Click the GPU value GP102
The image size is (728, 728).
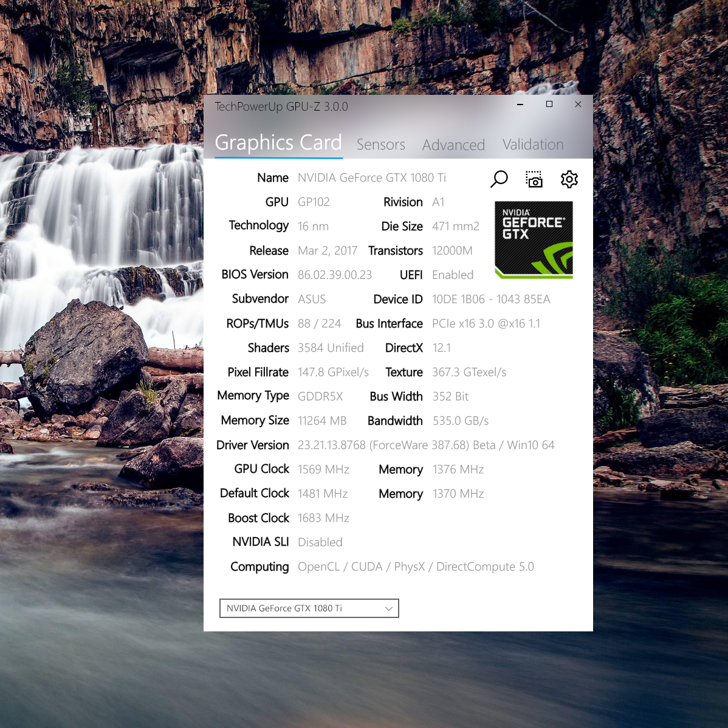point(314,202)
